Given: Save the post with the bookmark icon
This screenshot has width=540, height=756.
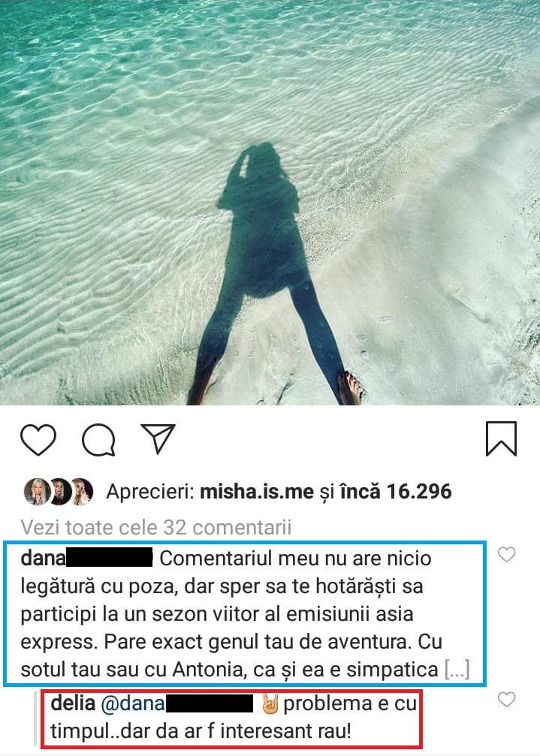Looking at the screenshot, I should (x=501, y=438).
